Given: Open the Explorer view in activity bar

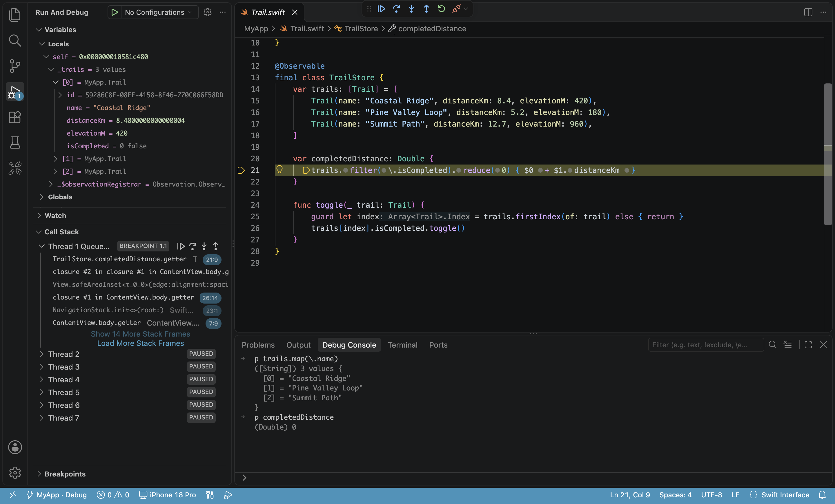Looking at the screenshot, I should tap(14, 15).
